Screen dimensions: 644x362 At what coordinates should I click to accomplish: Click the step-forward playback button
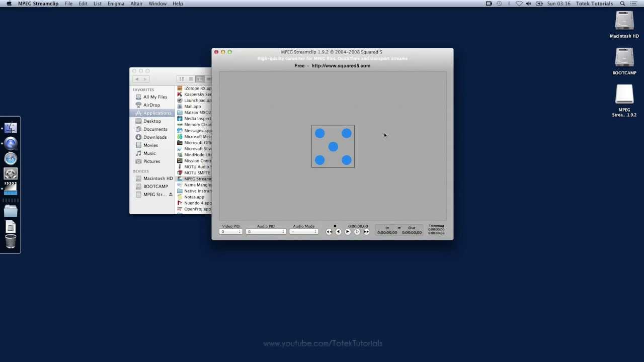(x=357, y=232)
